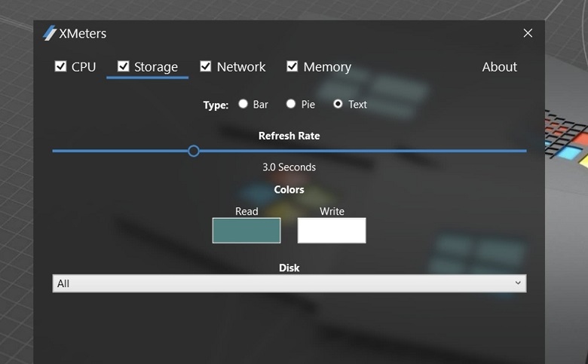The height and width of the screenshot is (364, 588).
Task: Close the XMeters settings window
Action: click(x=528, y=33)
